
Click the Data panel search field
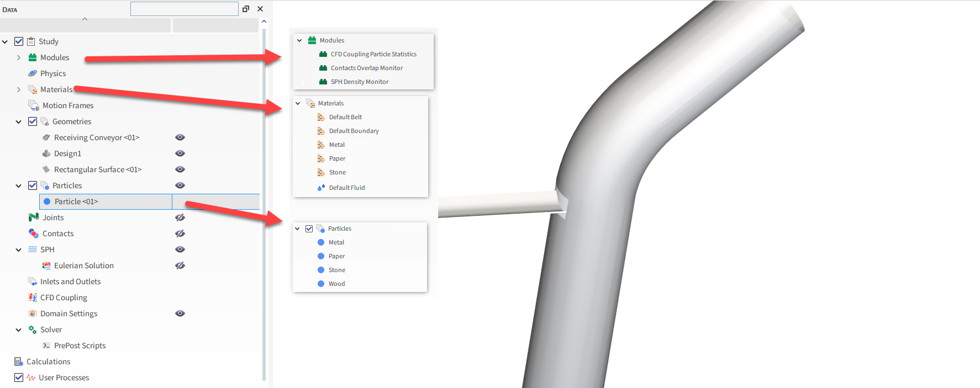185,9
